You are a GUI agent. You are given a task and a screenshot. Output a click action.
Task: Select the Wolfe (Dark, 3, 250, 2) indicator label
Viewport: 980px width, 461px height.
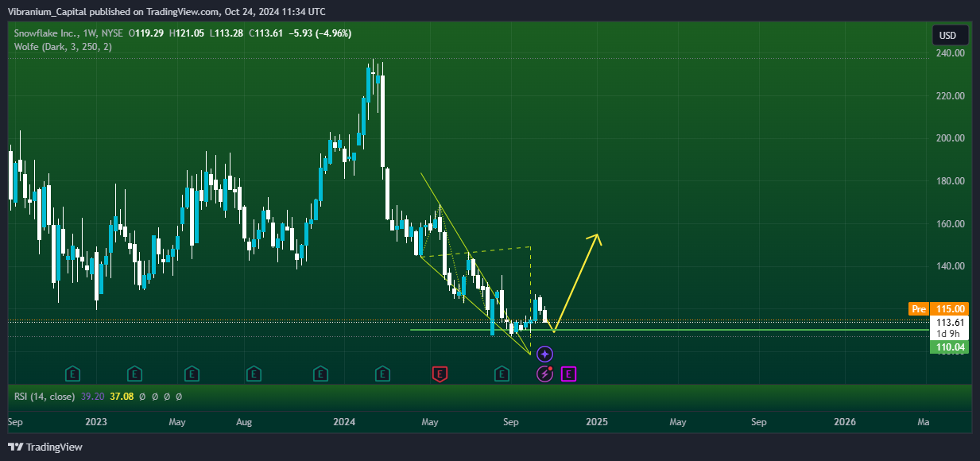tap(63, 47)
